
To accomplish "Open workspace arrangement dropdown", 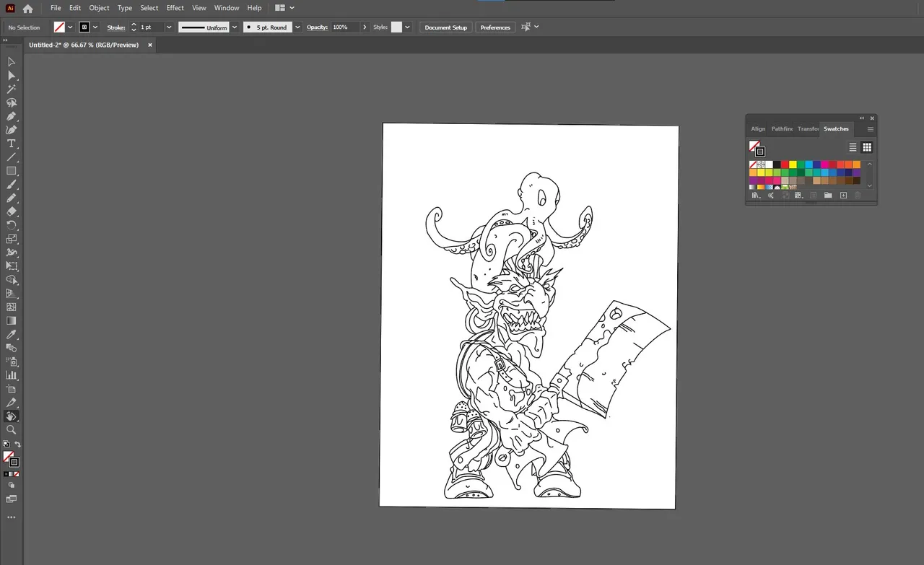I will (285, 8).
